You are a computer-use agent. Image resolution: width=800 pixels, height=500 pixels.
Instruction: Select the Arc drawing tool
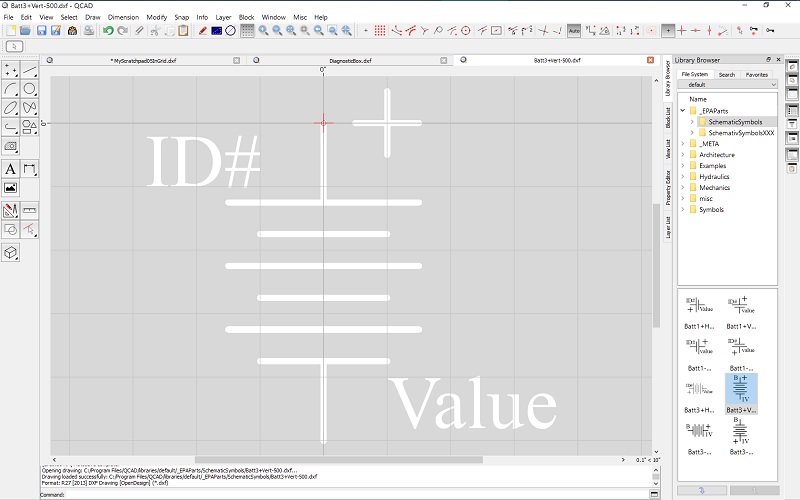coord(11,88)
